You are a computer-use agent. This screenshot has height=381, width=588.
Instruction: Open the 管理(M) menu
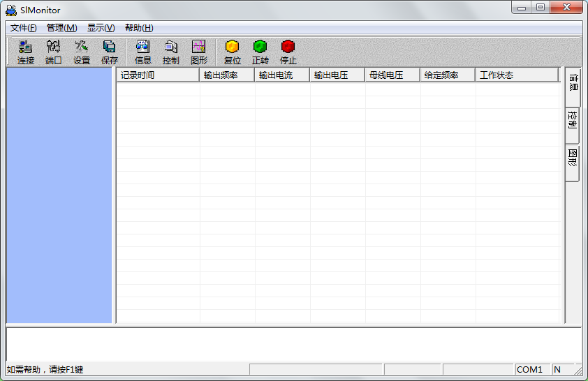point(61,28)
